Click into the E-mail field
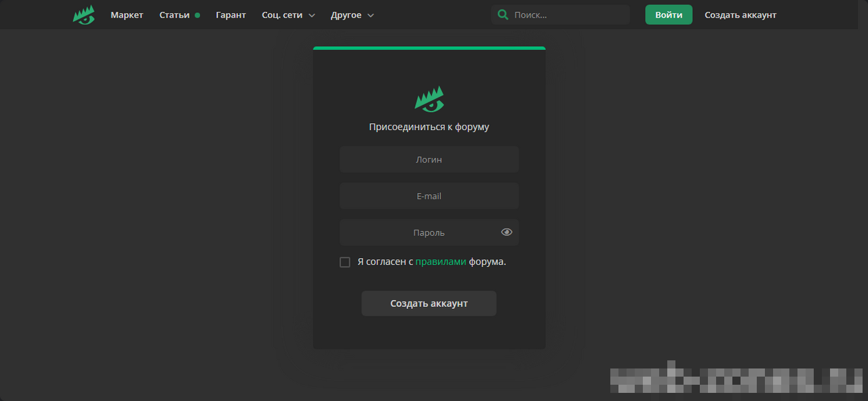This screenshot has width=868, height=401. click(x=429, y=196)
